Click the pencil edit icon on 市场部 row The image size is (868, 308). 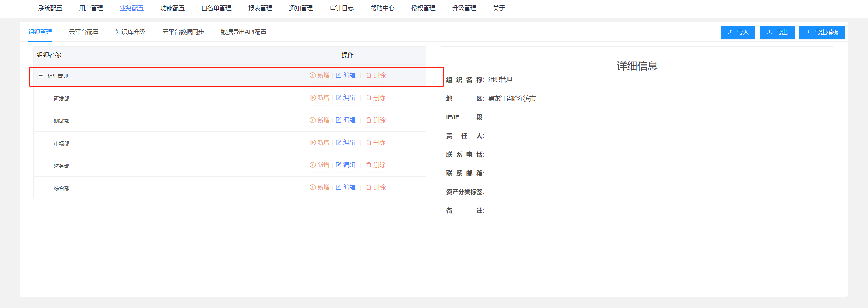(x=339, y=142)
